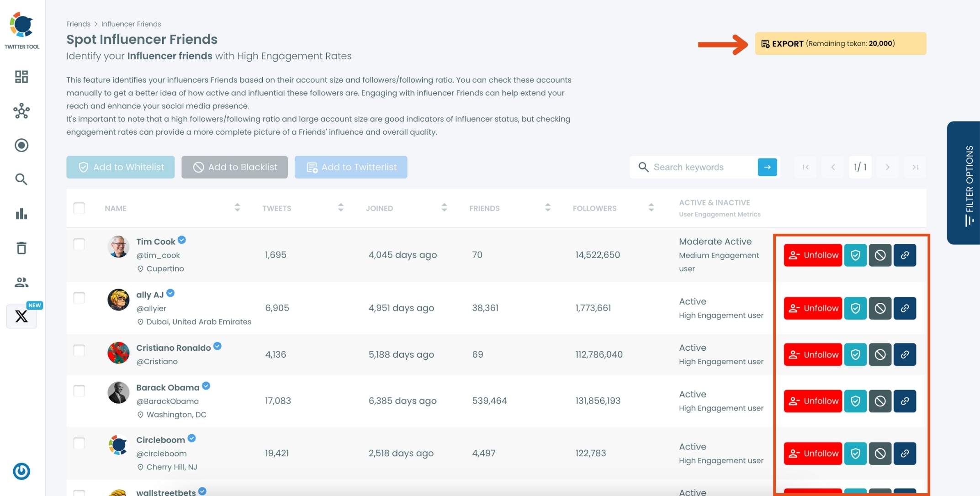
Task: Open the dashboard icon in sidebar
Action: [21, 77]
